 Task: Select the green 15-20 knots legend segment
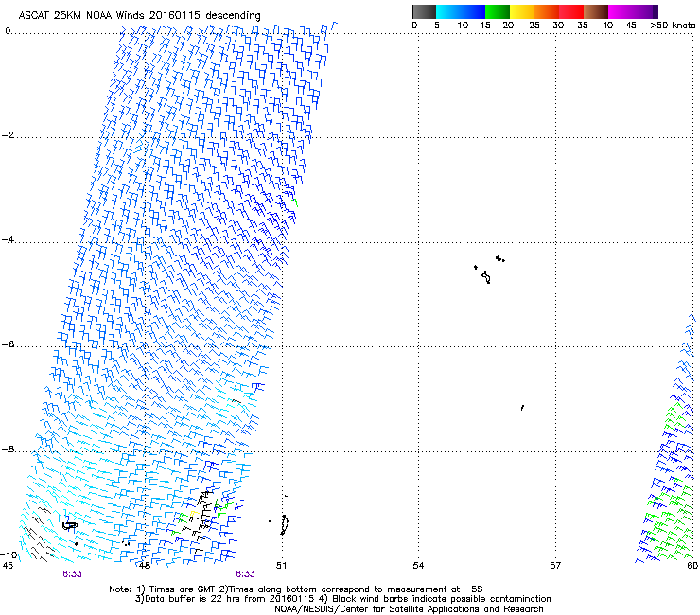(x=498, y=11)
